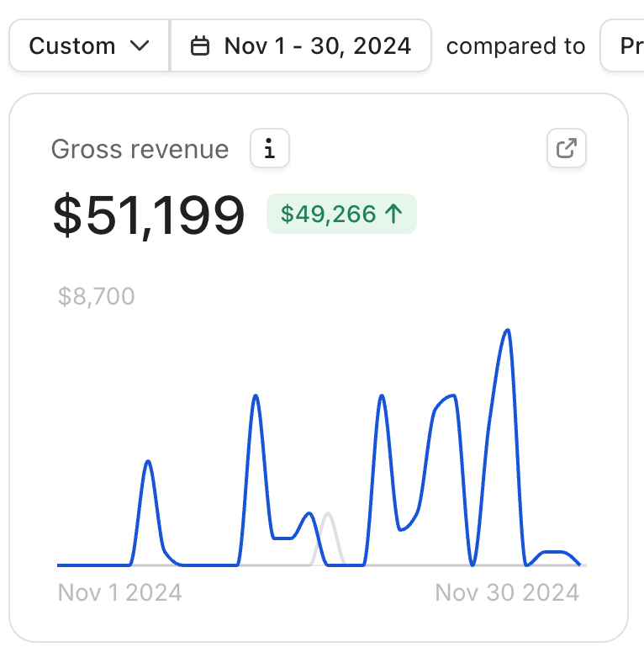Click the calendar icon in date range button
This screenshot has width=644, height=663.
coord(200,45)
